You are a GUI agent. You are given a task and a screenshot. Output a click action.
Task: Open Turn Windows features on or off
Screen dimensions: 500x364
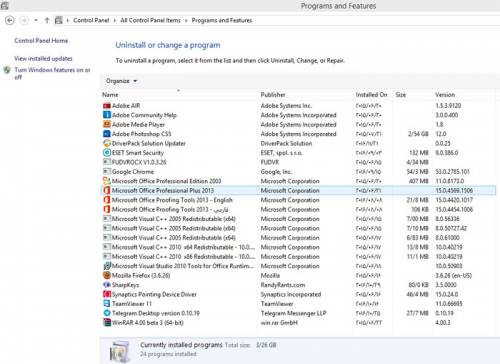pos(52,73)
